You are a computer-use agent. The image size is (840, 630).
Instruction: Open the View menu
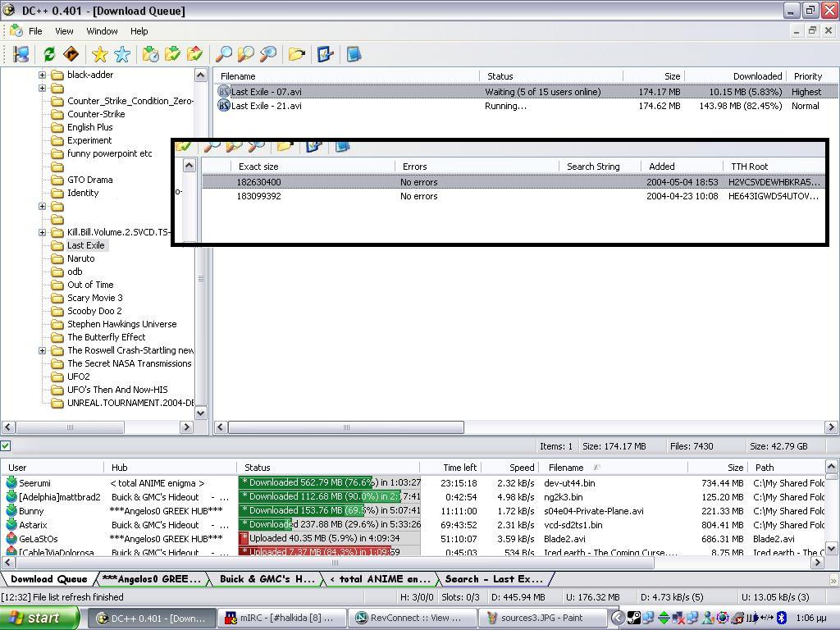click(64, 31)
